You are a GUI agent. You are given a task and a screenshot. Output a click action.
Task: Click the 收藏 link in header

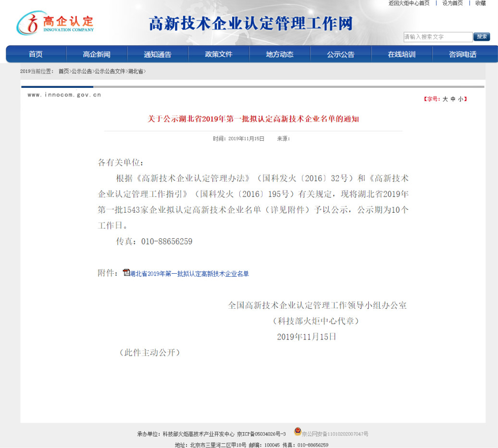point(481,3)
